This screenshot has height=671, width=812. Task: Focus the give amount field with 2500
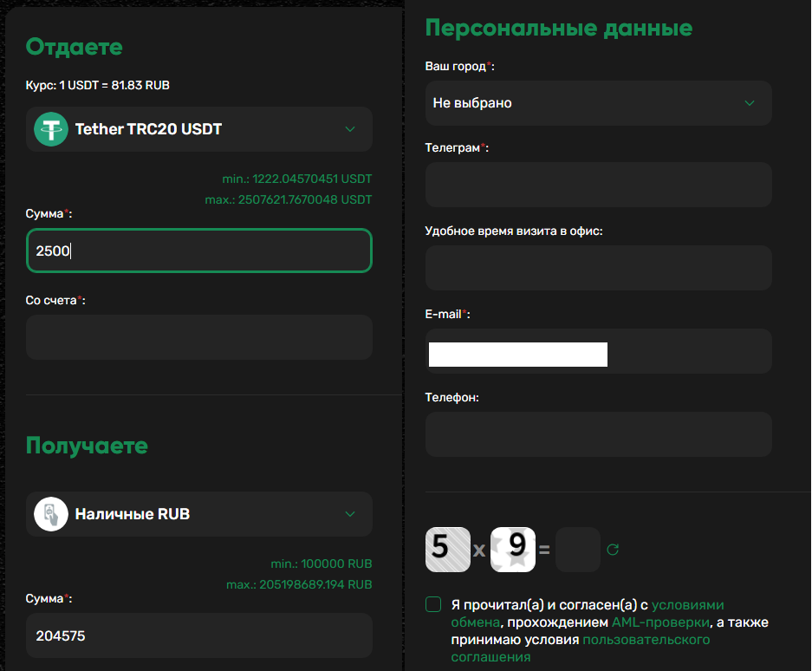pos(198,251)
